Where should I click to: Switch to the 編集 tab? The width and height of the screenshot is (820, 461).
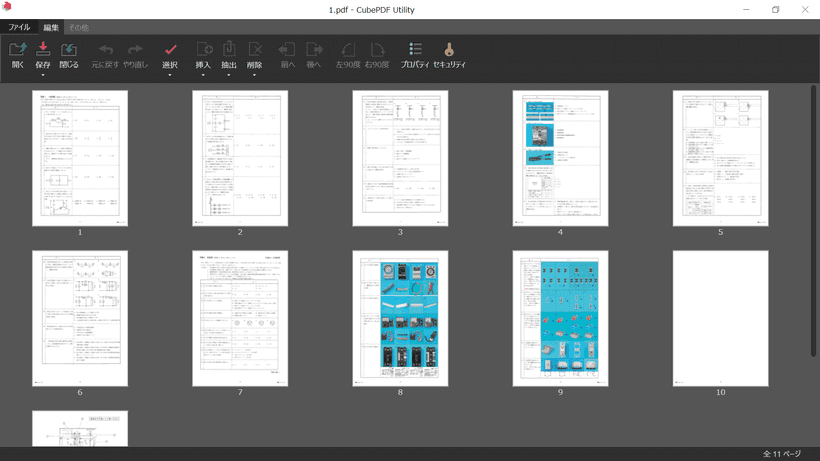pyautogui.click(x=51, y=27)
